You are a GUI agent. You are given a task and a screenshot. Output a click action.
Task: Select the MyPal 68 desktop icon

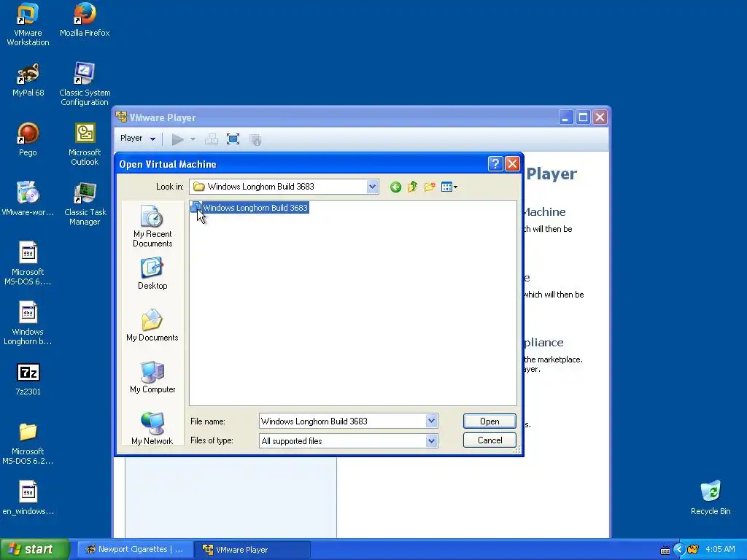coord(28,80)
